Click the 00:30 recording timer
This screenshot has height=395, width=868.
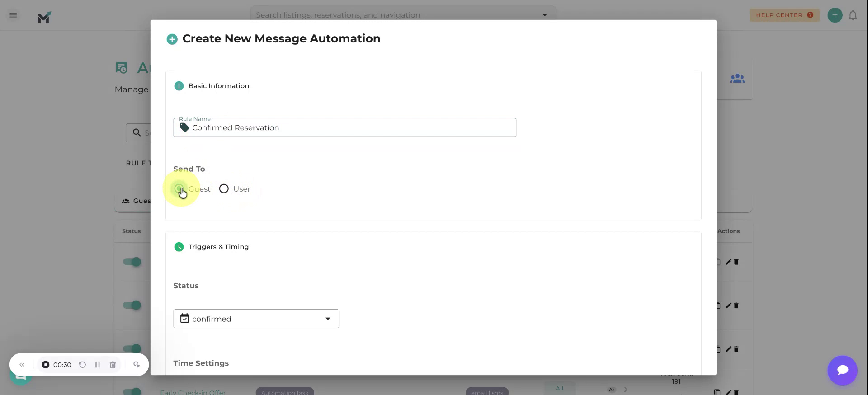pos(62,365)
